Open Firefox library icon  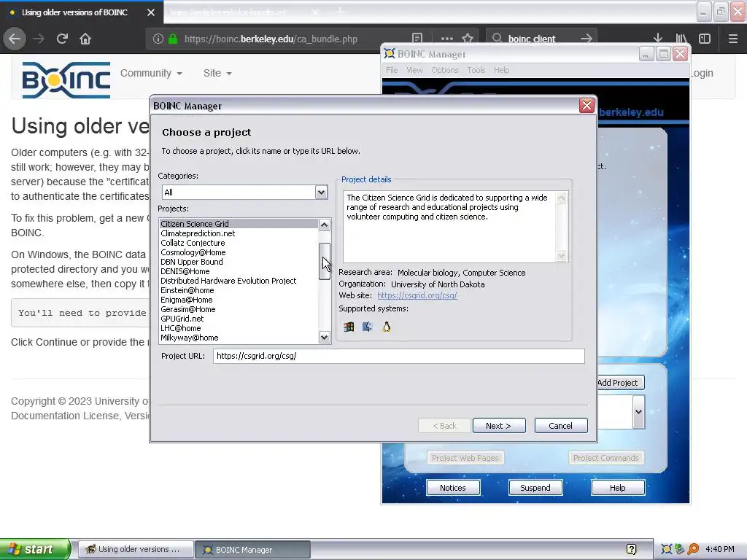[681, 39]
